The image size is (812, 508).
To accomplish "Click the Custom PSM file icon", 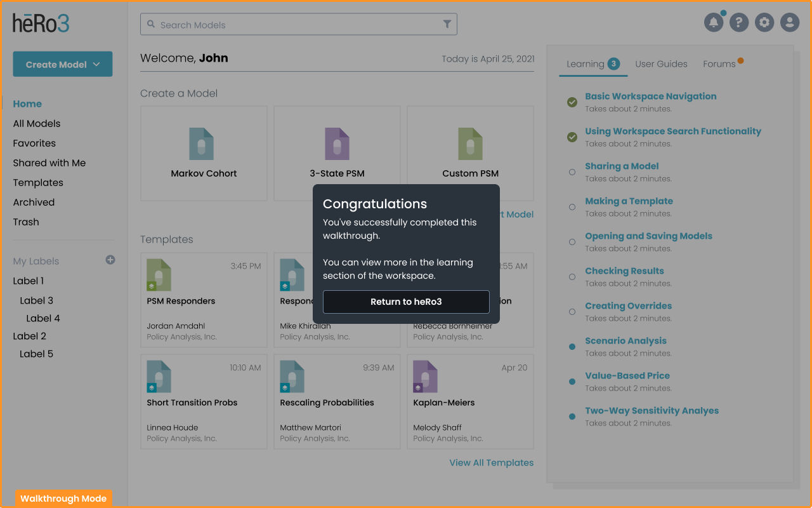I will coord(470,144).
